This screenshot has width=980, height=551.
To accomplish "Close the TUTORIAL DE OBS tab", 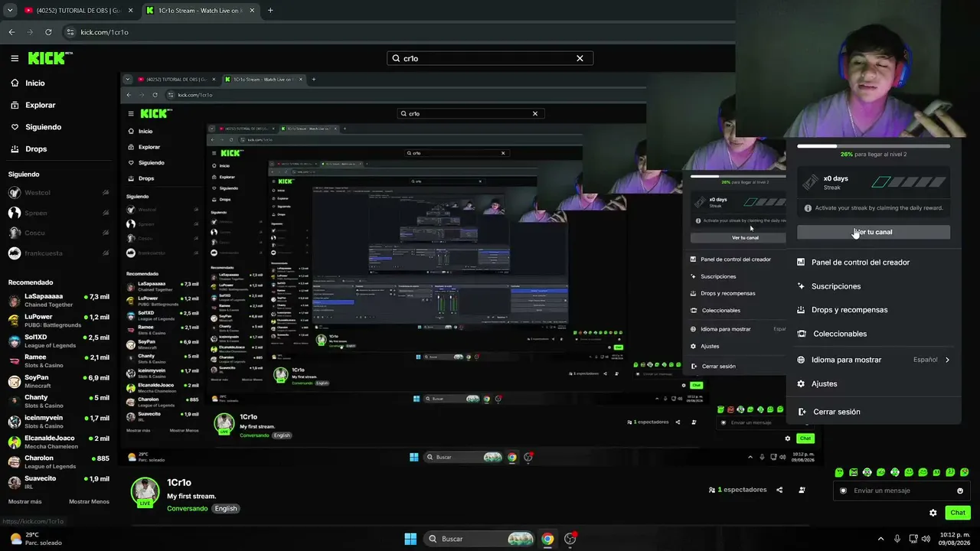I will coord(130,11).
